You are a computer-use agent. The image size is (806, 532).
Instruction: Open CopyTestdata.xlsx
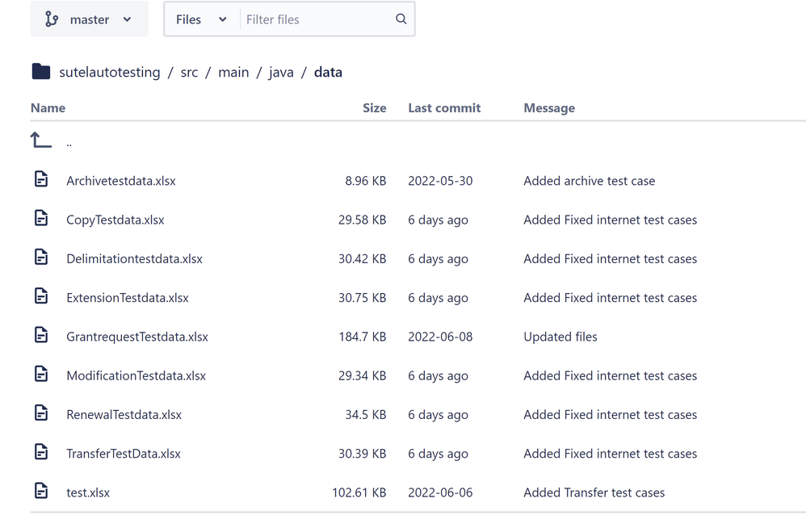click(x=115, y=220)
